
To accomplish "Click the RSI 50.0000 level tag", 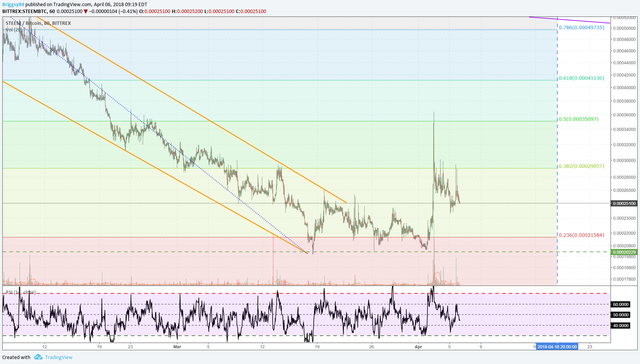I will pos(620,315).
